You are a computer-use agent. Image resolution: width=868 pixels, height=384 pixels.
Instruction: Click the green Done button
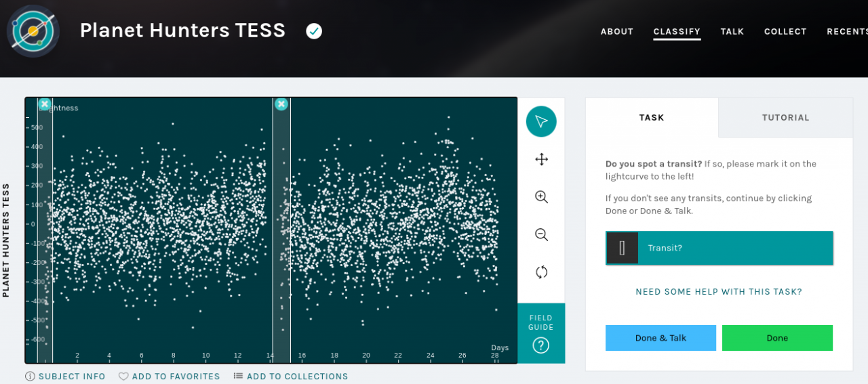[x=777, y=338]
